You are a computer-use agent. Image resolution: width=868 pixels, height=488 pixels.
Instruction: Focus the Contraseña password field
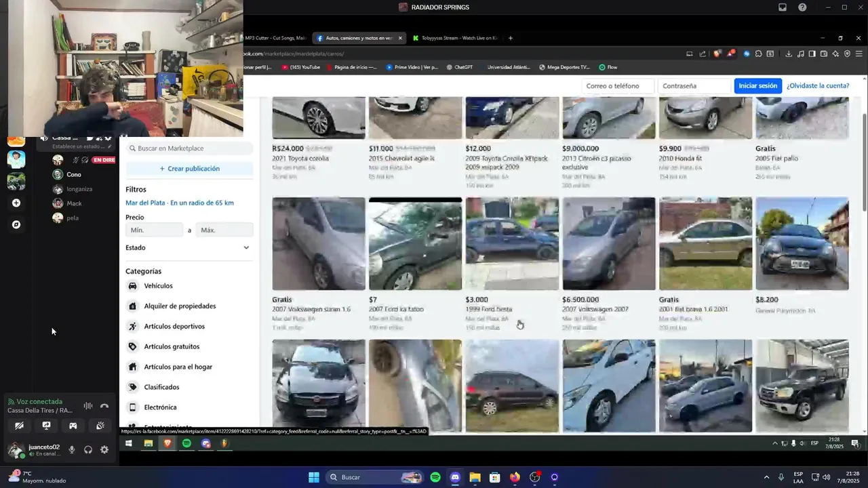[x=694, y=86]
